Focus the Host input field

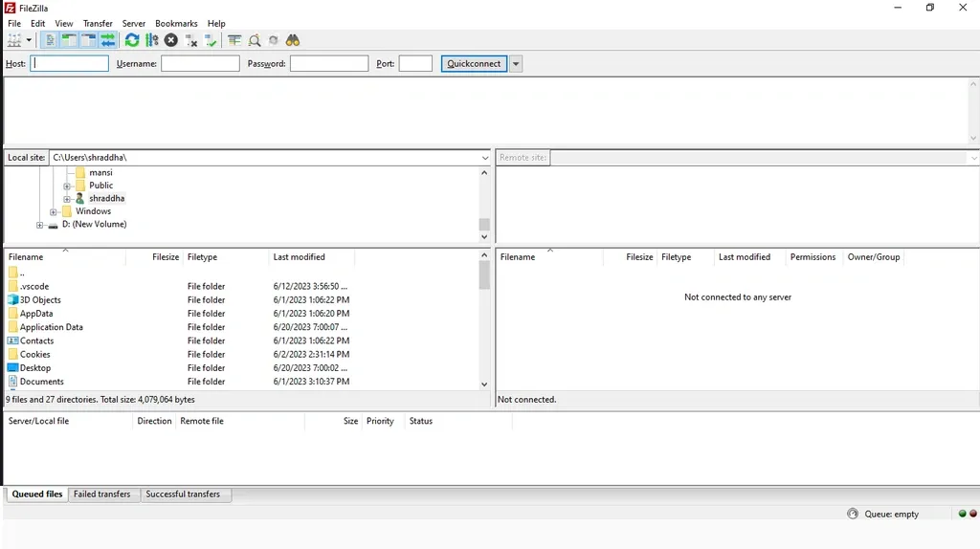(x=69, y=64)
